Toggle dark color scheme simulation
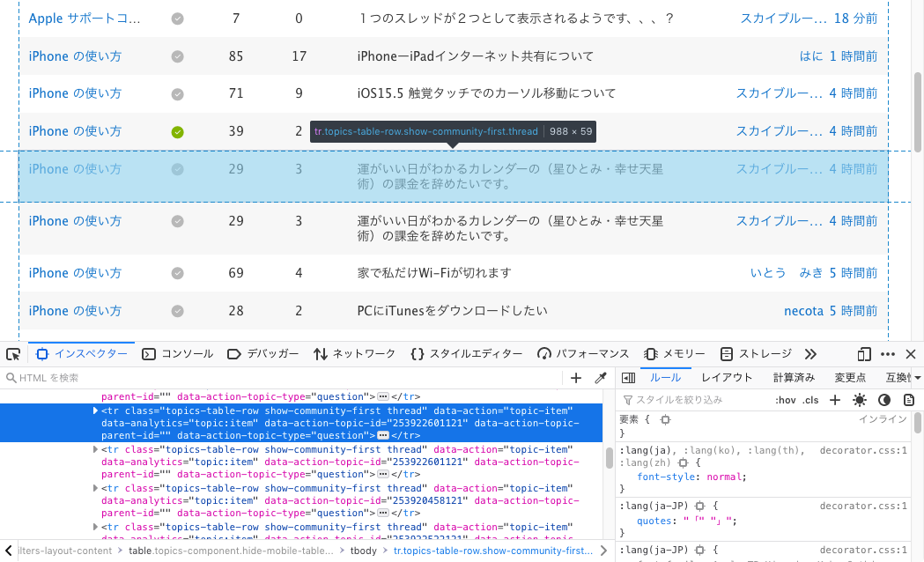Viewport: 924px width, 562px height. click(x=884, y=400)
